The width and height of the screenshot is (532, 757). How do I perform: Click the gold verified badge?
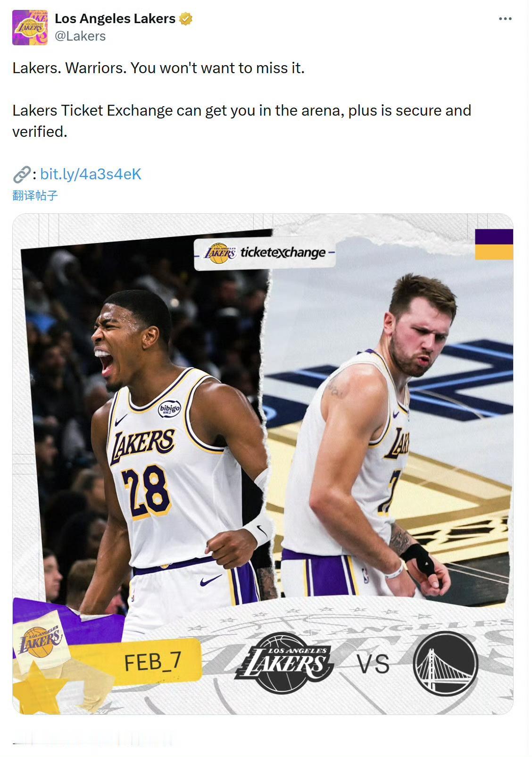[x=186, y=19]
